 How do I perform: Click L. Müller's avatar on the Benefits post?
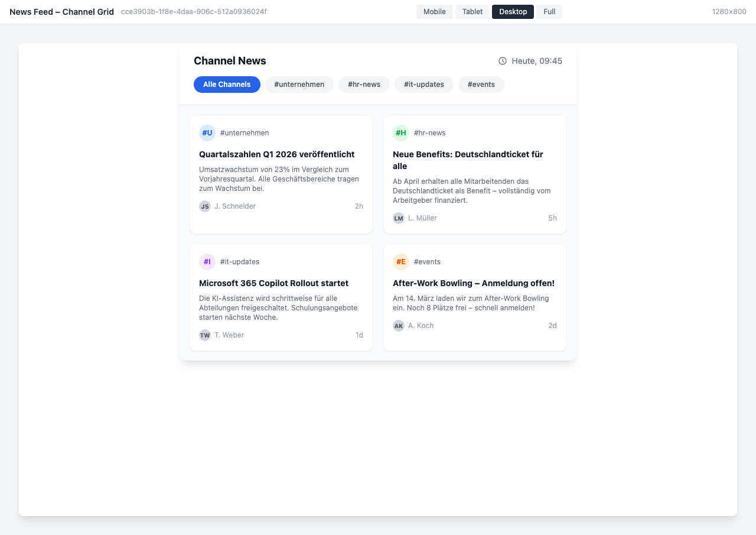coord(399,218)
